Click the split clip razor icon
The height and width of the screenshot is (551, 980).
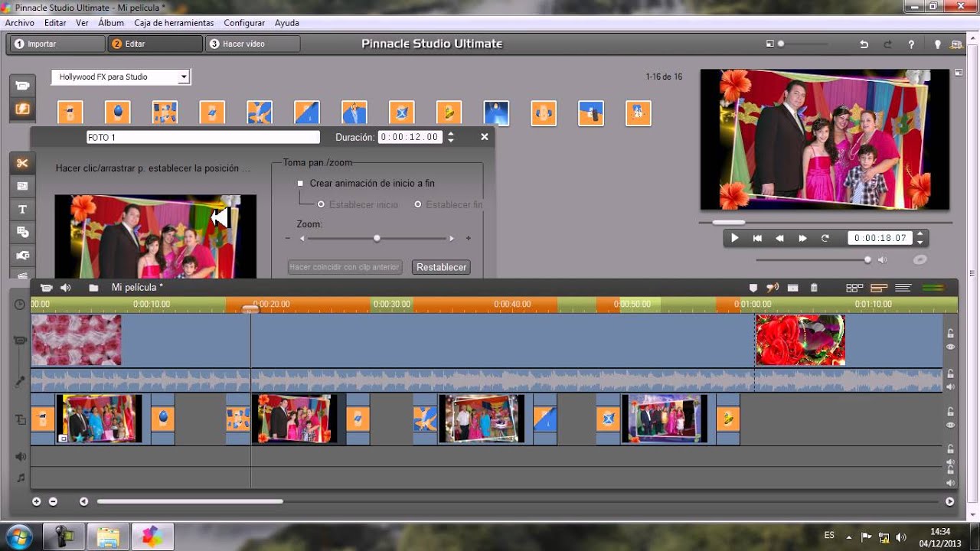(x=793, y=288)
